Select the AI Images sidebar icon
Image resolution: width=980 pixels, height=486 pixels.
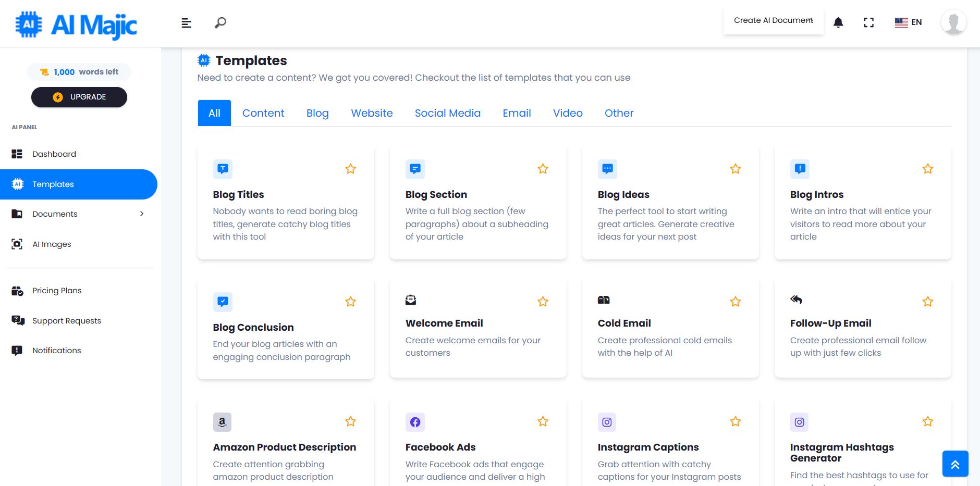pyautogui.click(x=17, y=243)
